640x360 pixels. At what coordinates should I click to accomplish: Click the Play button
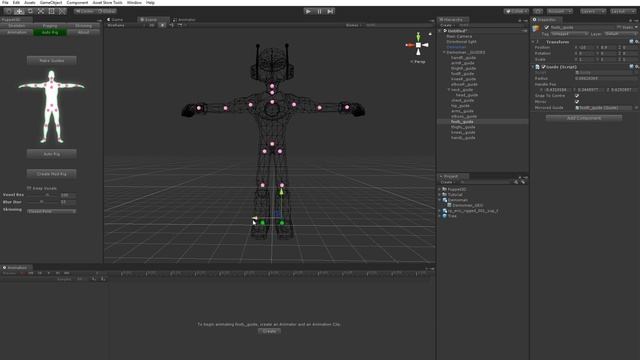click(309, 11)
